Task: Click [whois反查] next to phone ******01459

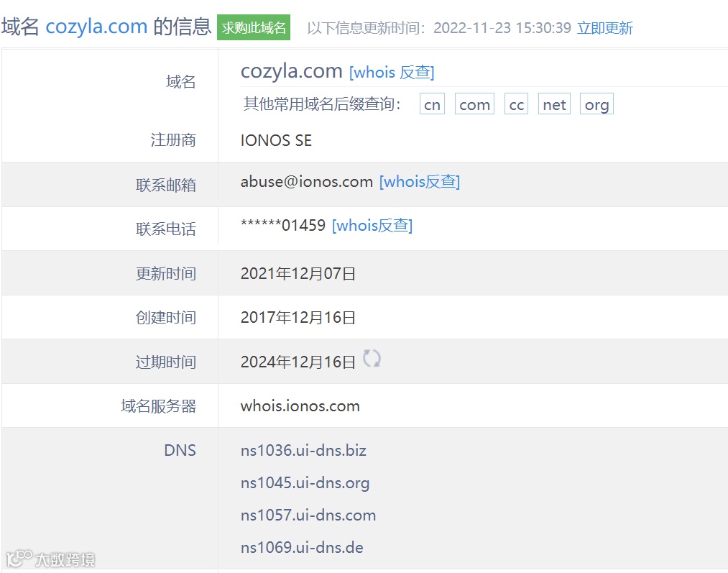Action: tap(372, 226)
